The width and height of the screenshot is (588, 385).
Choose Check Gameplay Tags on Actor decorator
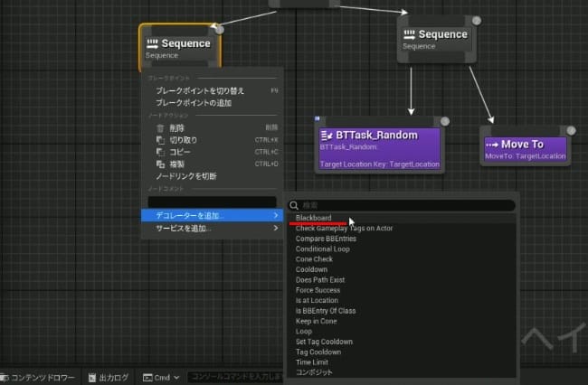click(x=344, y=228)
